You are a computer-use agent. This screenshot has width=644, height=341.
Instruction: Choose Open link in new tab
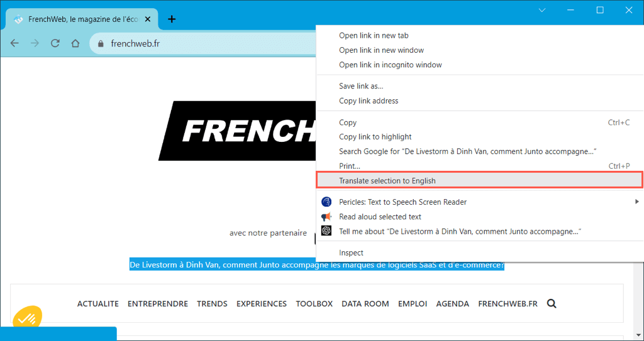point(374,36)
